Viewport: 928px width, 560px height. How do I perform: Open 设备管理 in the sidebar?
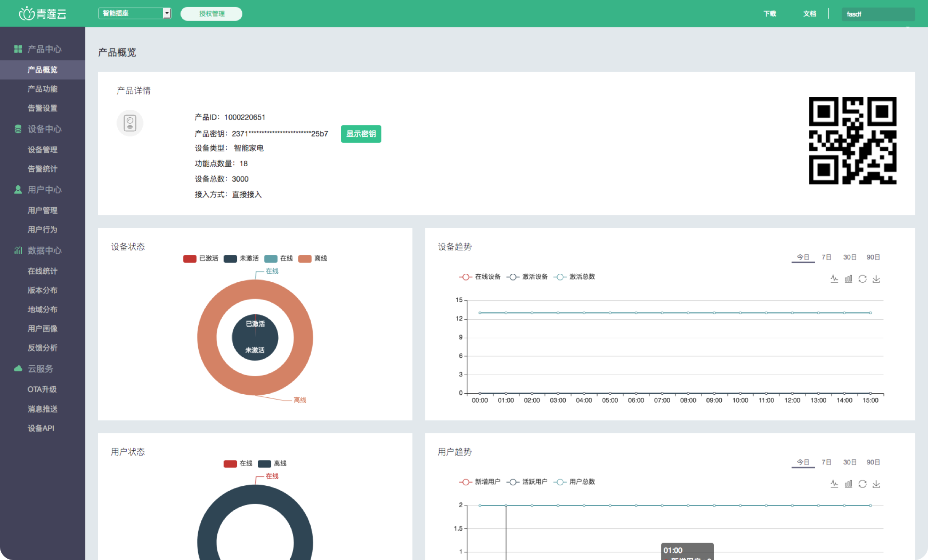click(42, 149)
